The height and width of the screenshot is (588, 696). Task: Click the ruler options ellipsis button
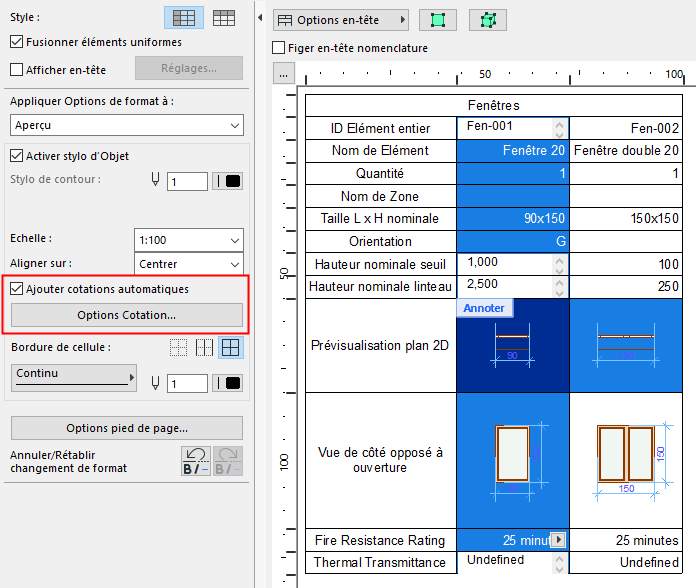pyautogui.click(x=283, y=74)
